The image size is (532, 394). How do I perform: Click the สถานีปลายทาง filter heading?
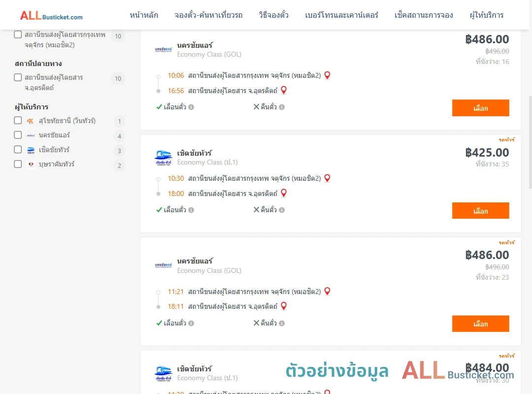coord(38,64)
